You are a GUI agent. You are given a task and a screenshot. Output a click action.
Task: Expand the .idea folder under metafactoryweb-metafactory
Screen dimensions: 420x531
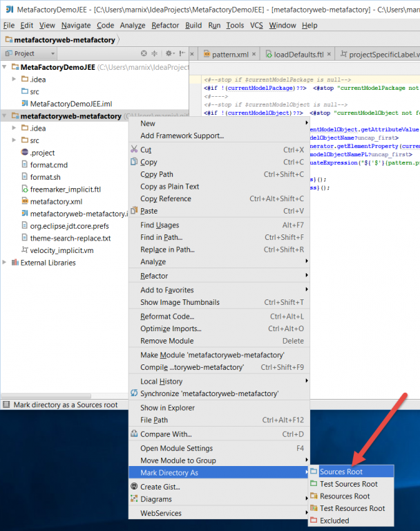point(15,129)
